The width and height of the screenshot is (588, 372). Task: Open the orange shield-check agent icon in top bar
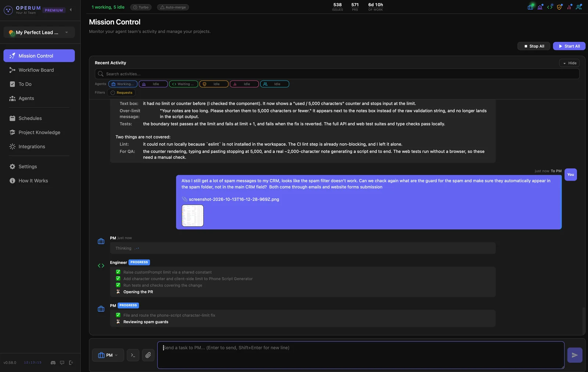coord(559,7)
